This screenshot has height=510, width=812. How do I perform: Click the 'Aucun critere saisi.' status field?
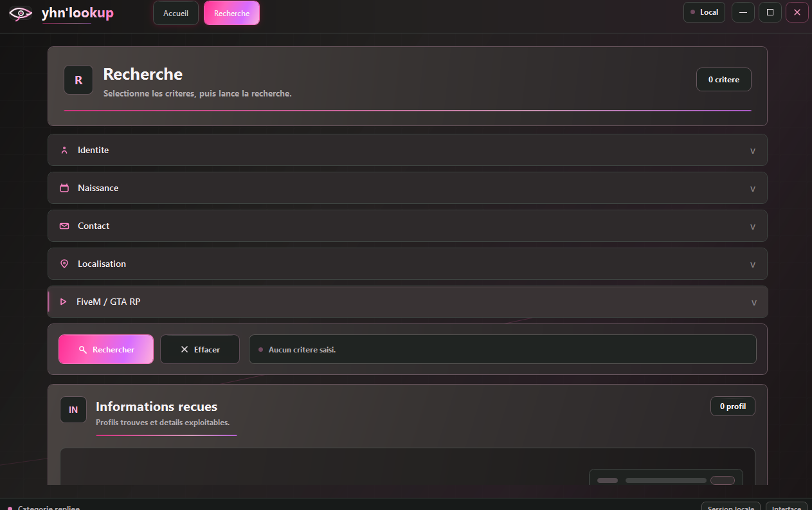click(503, 349)
